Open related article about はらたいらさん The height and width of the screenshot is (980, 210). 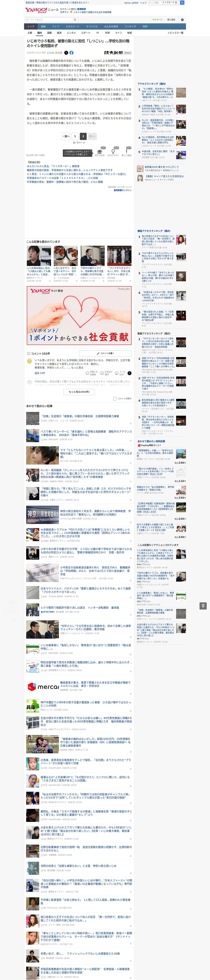tap(53, 166)
